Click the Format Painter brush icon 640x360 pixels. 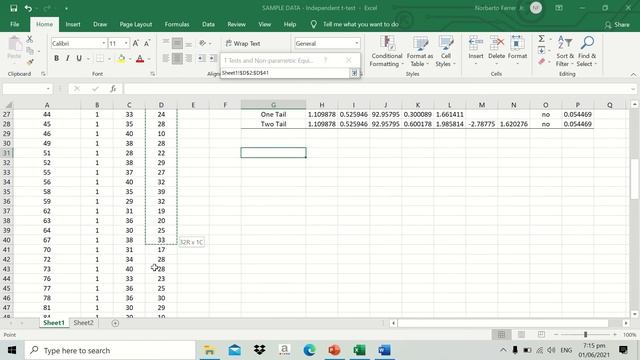30,62
